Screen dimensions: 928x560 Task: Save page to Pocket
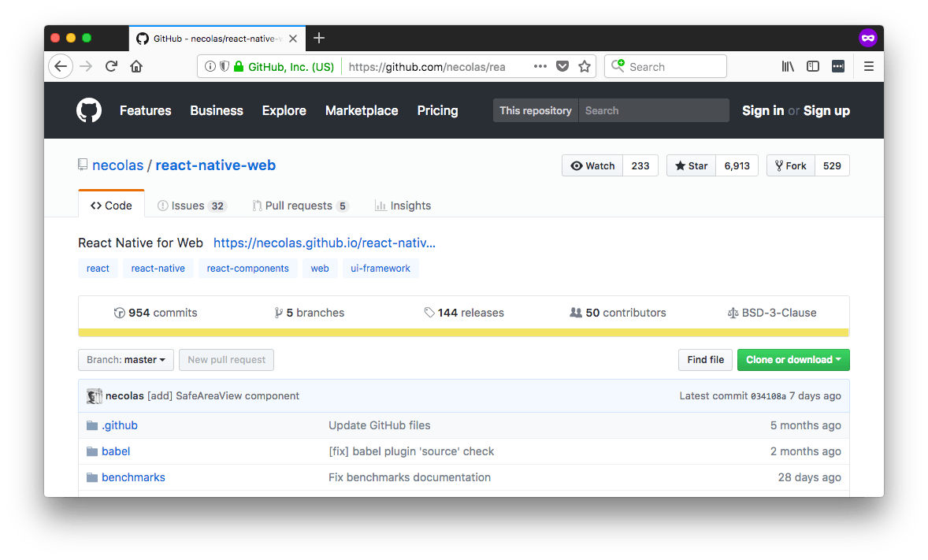562,67
